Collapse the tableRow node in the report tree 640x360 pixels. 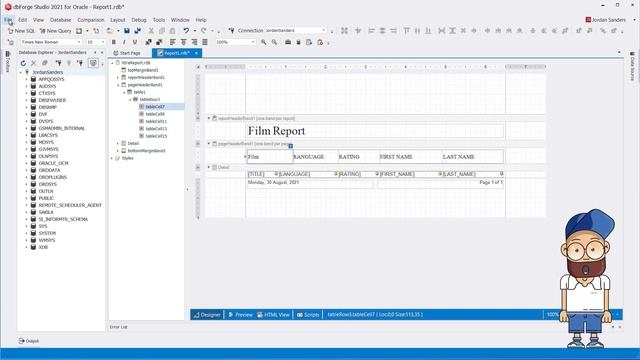click(130, 99)
